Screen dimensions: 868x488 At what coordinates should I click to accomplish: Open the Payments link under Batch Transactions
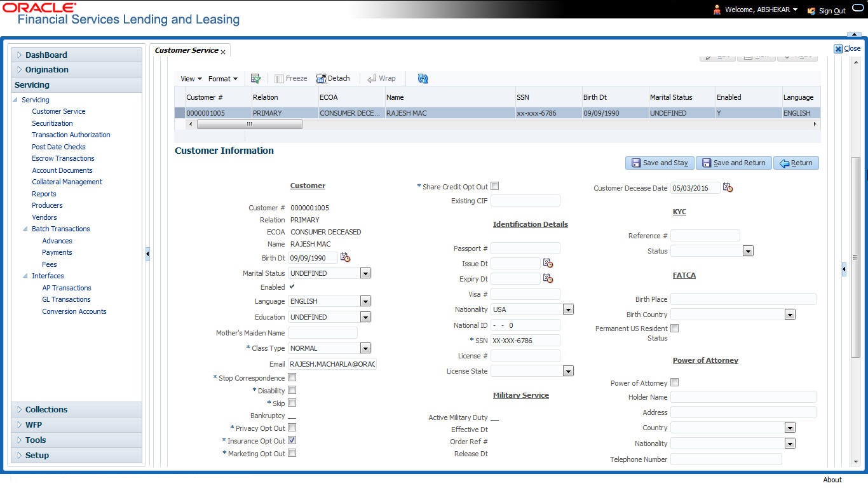coord(57,252)
